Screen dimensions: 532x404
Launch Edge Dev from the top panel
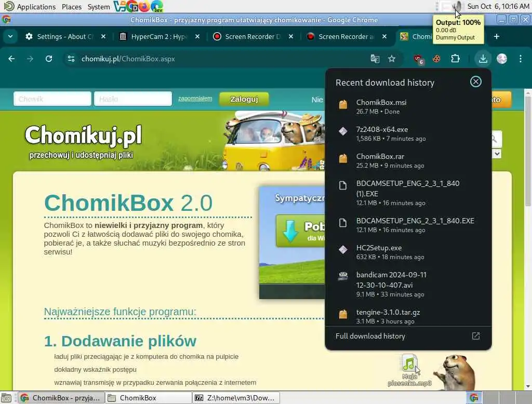(157, 6)
